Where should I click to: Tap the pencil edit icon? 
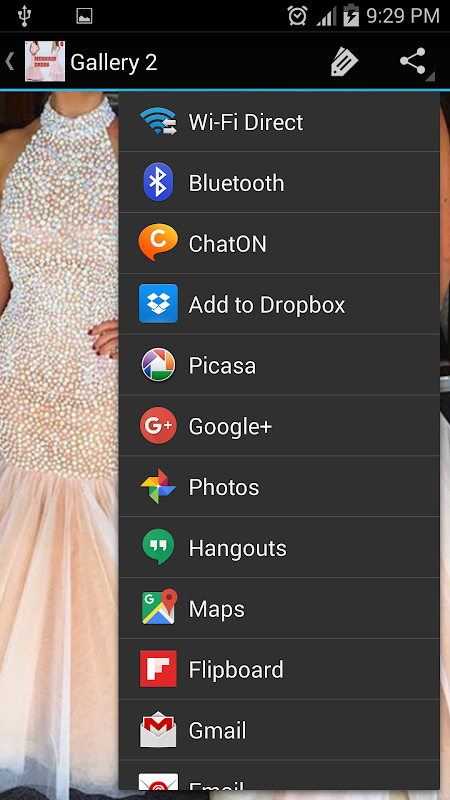pyautogui.click(x=344, y=62)
